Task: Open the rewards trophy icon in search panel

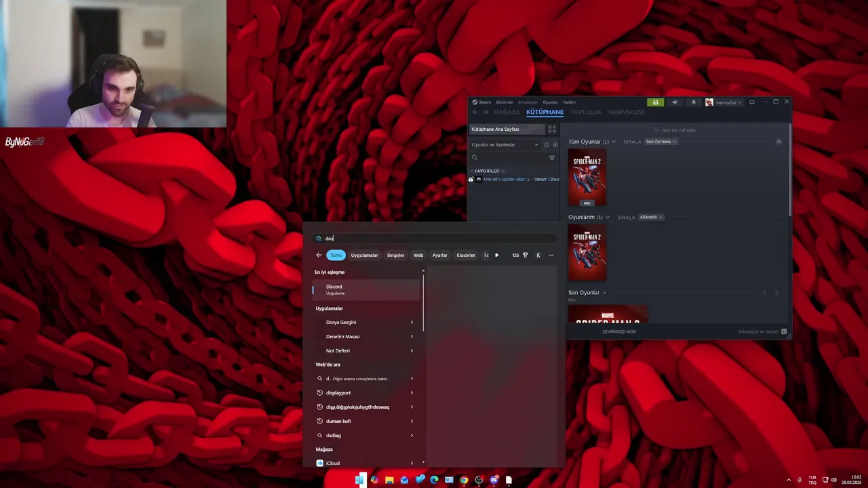Action: 525,256
